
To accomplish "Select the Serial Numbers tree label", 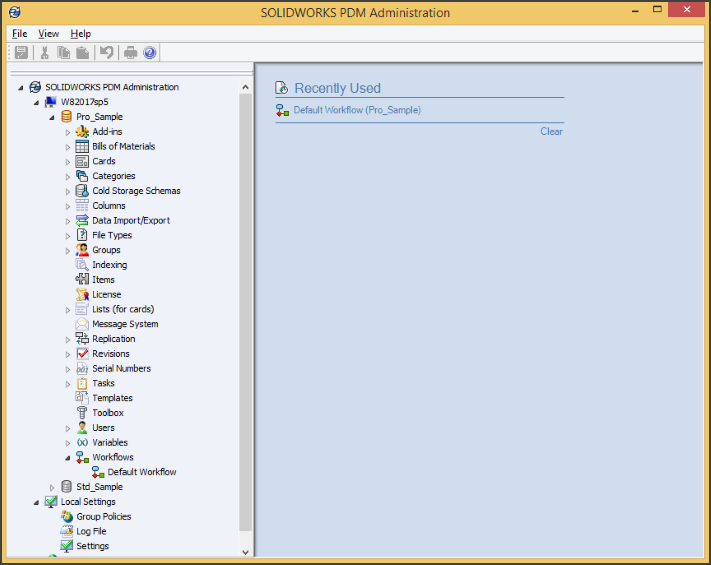I will (x=122, y=369).
